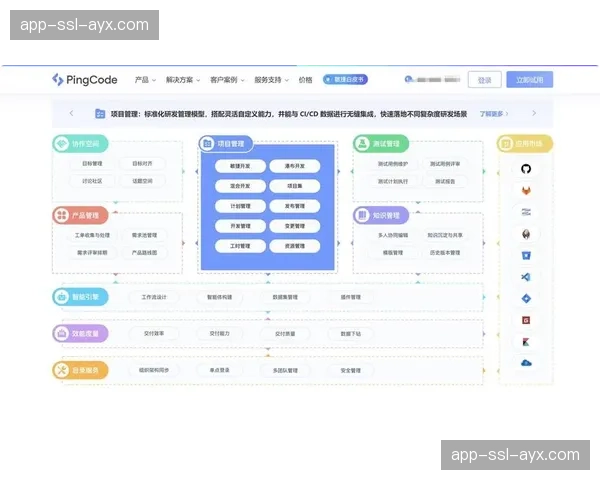Click the 登录 button

coord(484,80)
